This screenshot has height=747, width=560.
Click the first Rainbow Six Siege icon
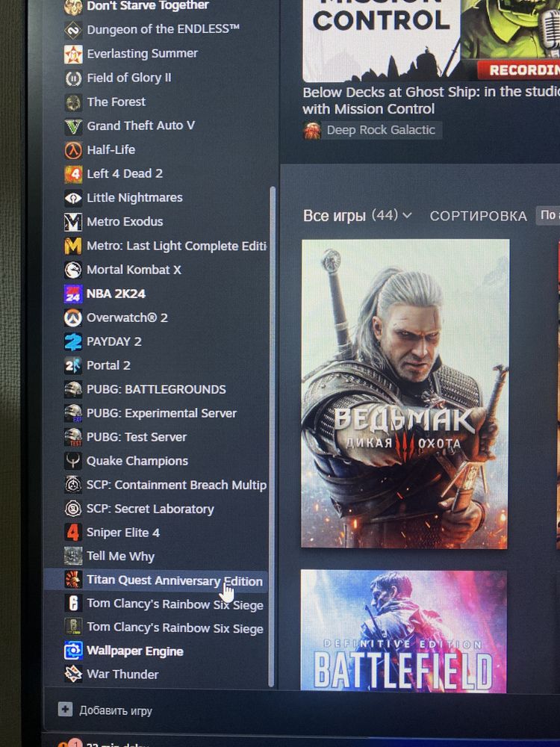pos(73,603)
